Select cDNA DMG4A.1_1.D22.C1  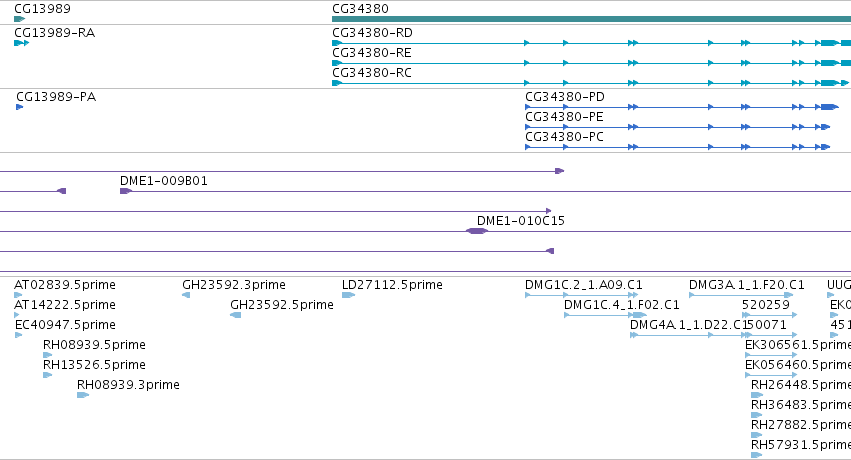point(690,325)
